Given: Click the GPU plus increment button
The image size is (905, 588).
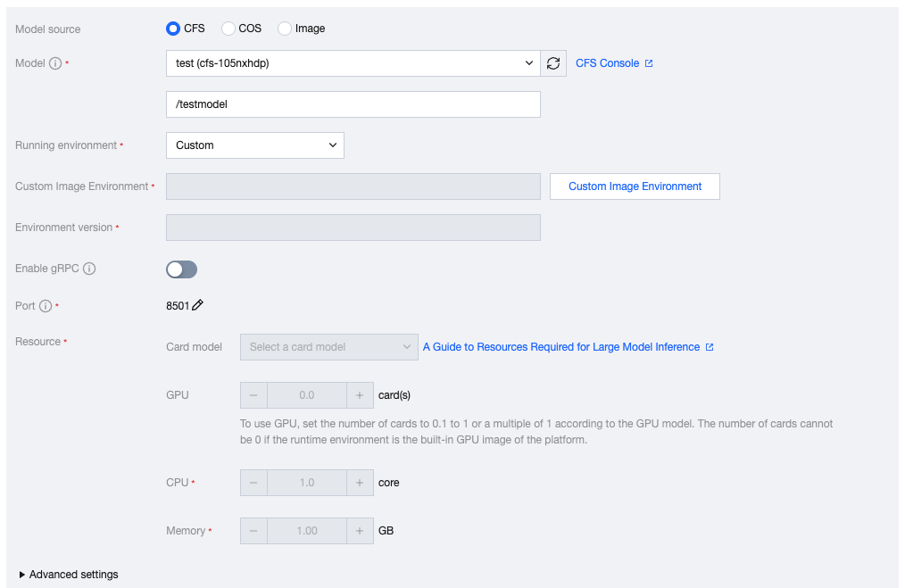Looking at the screenshot, I should [x=359, y=395].
